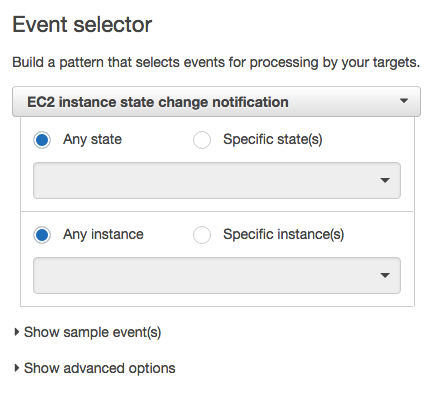The width and height of the screenshot is (446, 395).
Task: Click the triangle beside Show sample event(s)
Action: coord(16,332)
